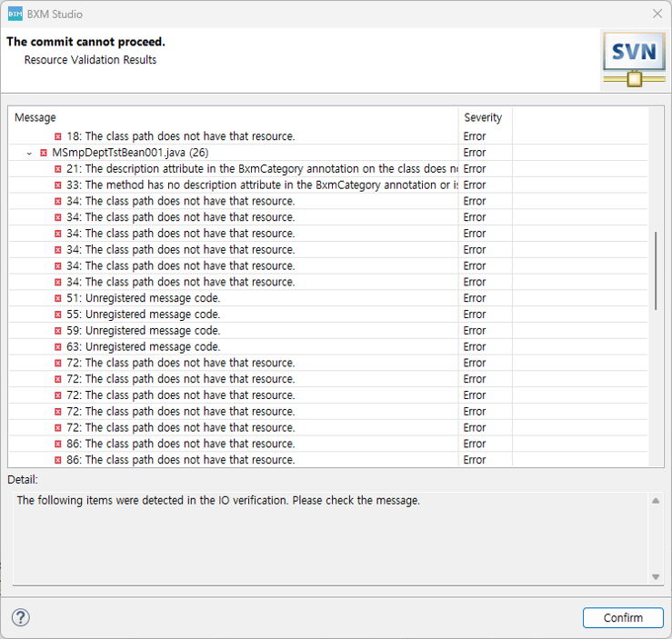
Task: Click the SVN logo in the header
Action: (x=634, y=59)
